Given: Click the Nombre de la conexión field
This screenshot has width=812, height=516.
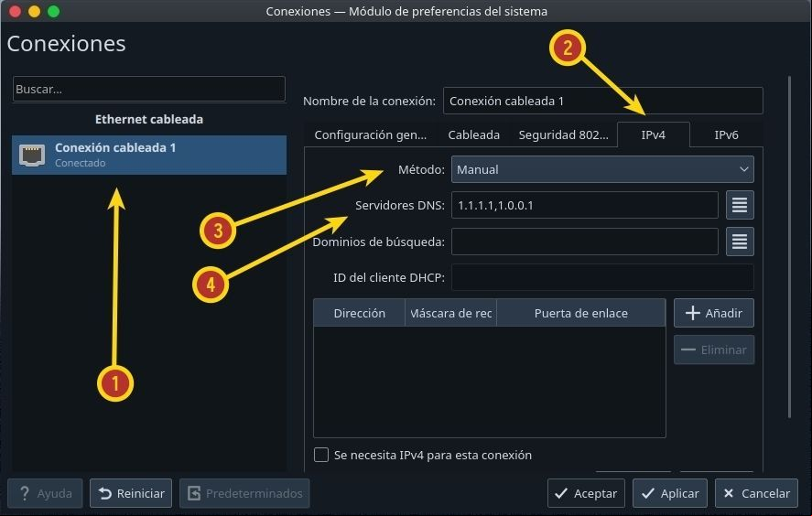Looking at the screenshot, I should tap(602, 101).
